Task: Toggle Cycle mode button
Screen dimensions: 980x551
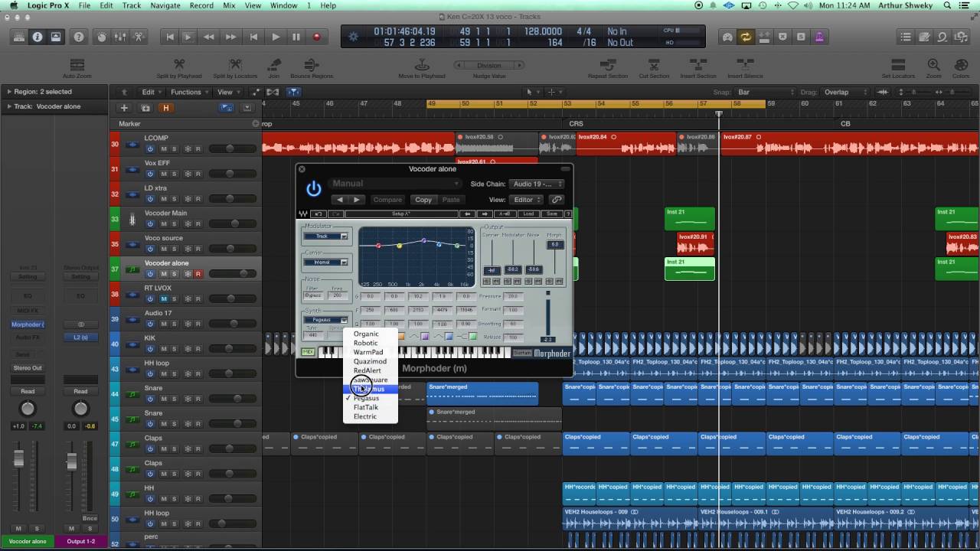Action: click(745, 37)
